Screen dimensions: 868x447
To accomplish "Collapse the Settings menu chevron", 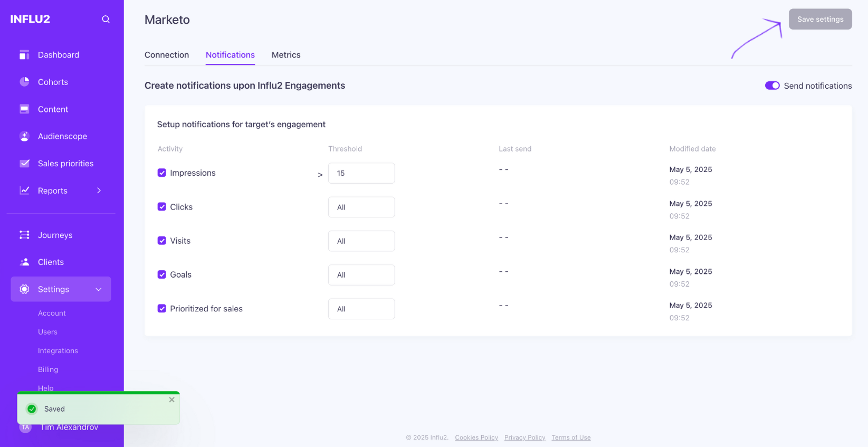I will click(x=99, y=289).
